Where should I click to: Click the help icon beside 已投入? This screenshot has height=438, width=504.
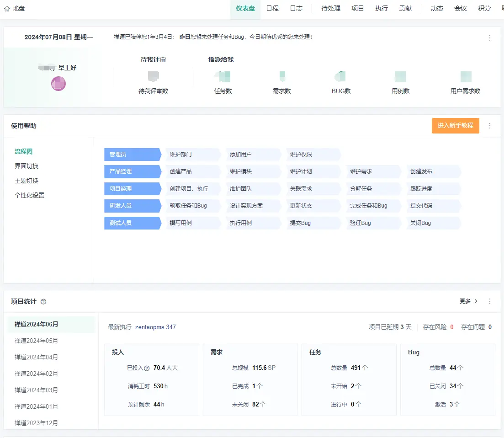click(147, 368)
